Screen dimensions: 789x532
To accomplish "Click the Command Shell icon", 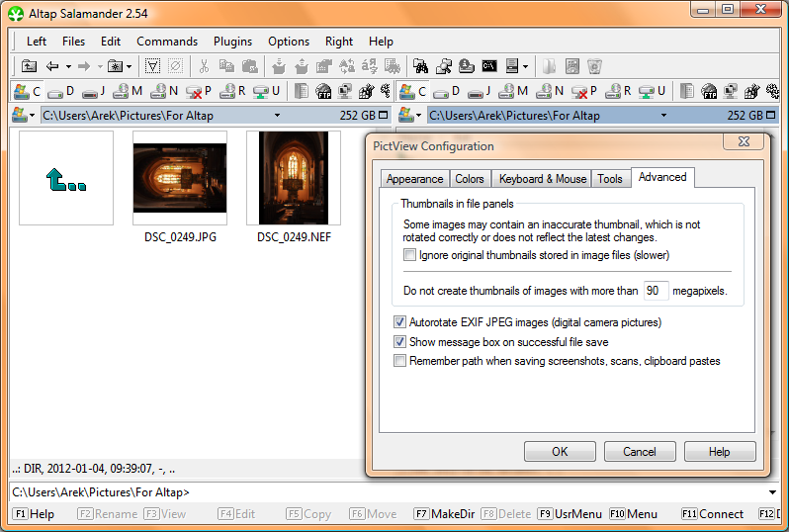I will (489, 66).
